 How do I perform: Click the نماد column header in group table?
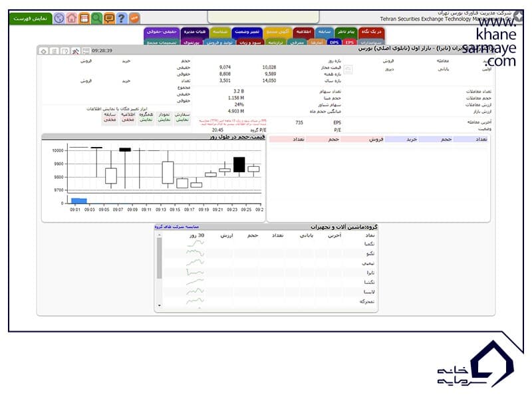370,235
